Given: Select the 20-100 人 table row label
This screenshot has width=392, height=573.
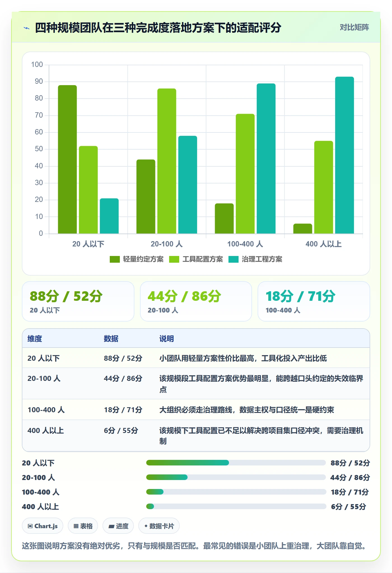Looking at the screenshot, I should click(44, 378).
